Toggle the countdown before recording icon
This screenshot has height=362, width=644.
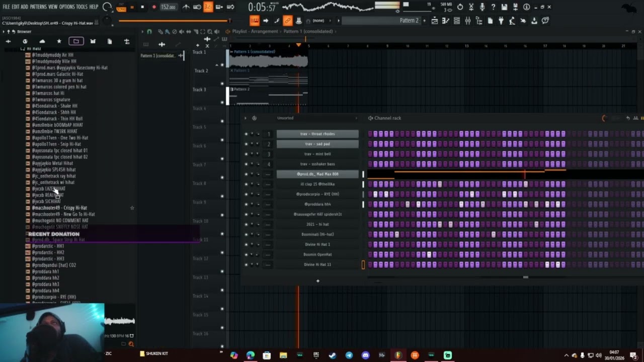[208, 7]
